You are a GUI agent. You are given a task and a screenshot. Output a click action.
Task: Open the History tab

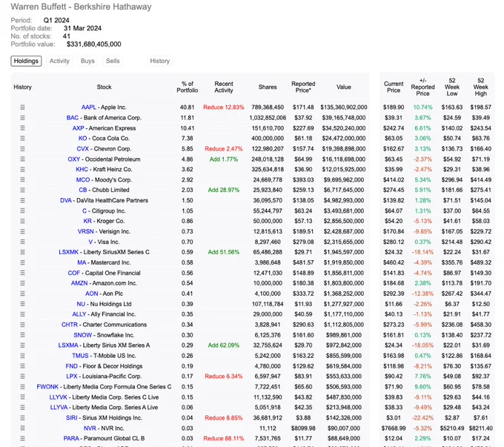click(x=160, y=61)
